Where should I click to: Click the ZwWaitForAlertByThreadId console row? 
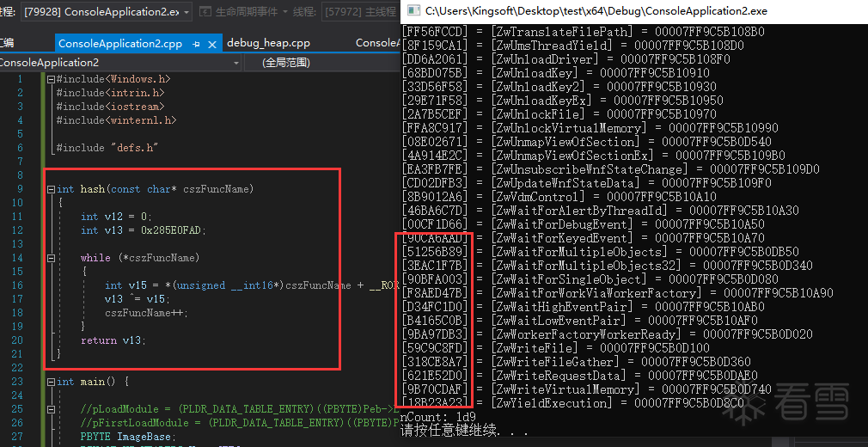600,211
